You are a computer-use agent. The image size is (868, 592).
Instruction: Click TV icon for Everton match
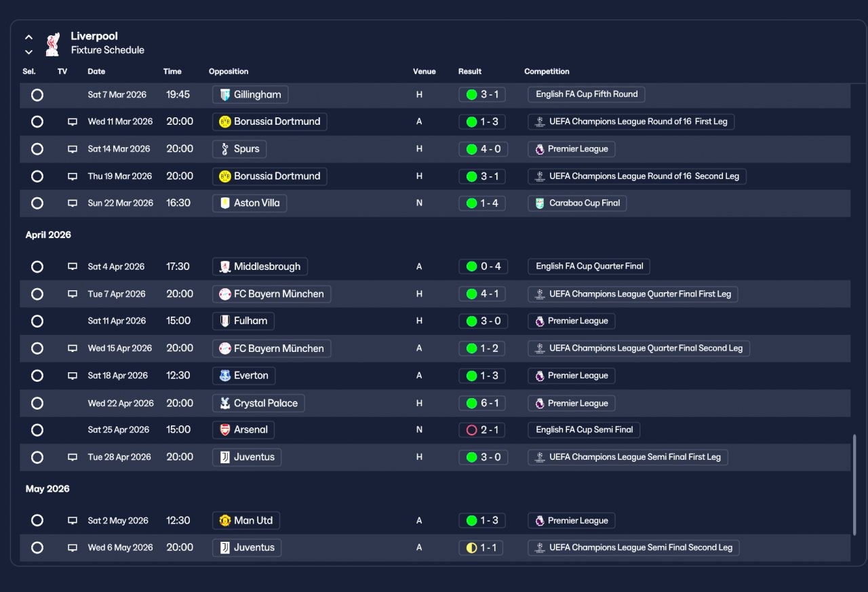click(73, 376)
